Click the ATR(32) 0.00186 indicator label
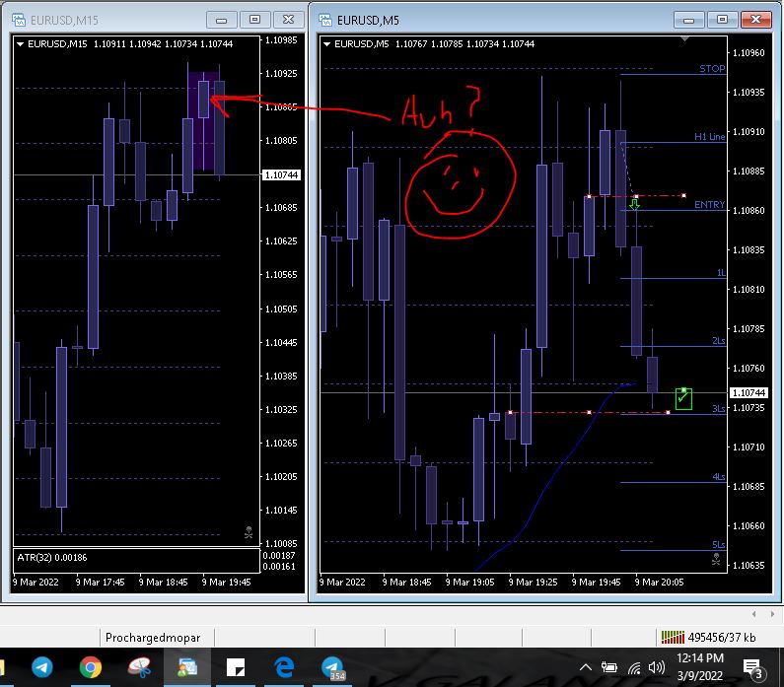This screenshot has height=687, width=784. [x=51, y=557]
